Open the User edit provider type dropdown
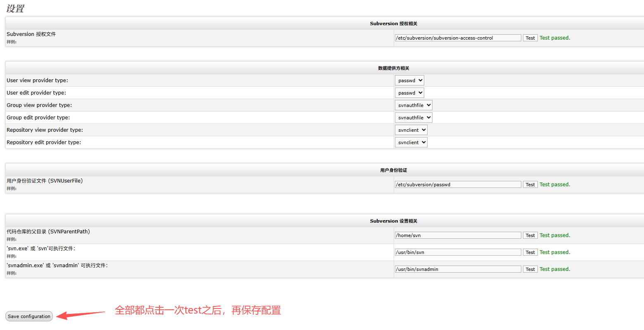Screen dimensions: 644x330 pos(409,93)
